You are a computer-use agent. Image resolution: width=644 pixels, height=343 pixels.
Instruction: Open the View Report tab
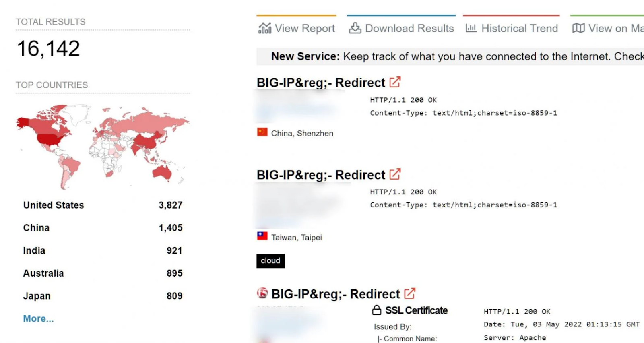tap(297, 28)
